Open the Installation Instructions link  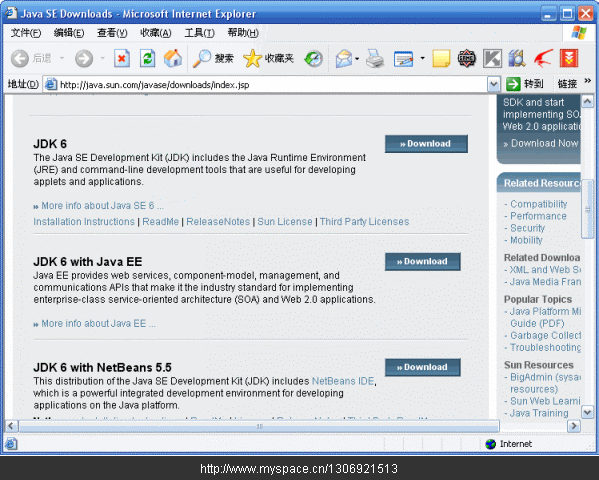tap(84, 222)
